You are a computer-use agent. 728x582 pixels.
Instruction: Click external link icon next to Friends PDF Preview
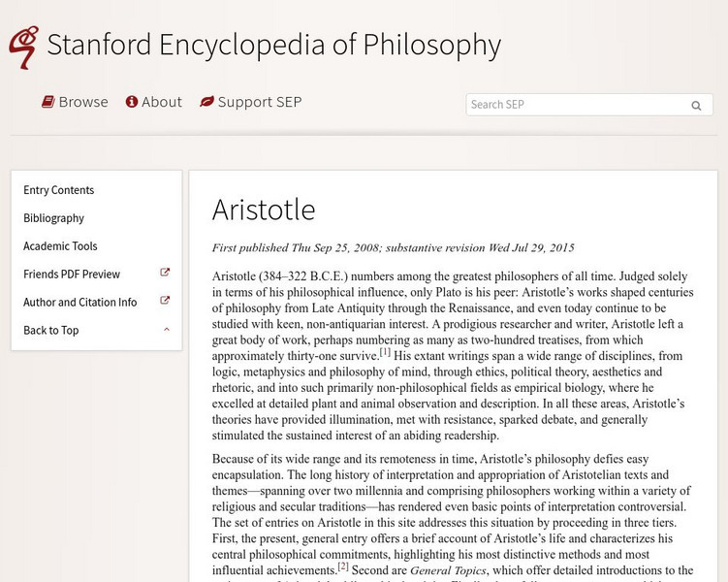[165, 274]
